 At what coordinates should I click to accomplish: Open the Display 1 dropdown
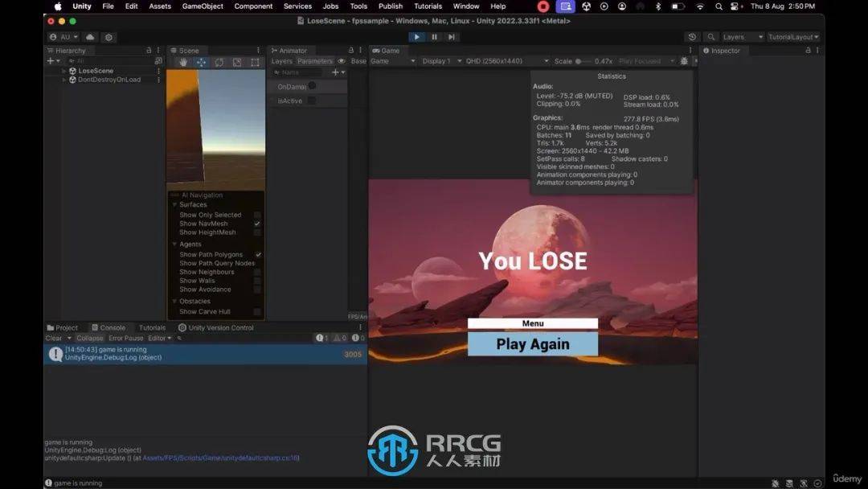click(x=441, y=61)
